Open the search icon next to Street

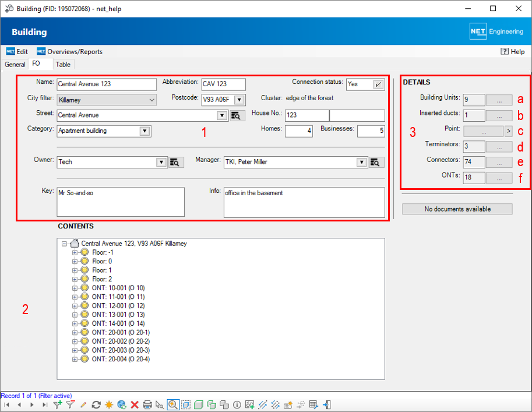point(236,115)
